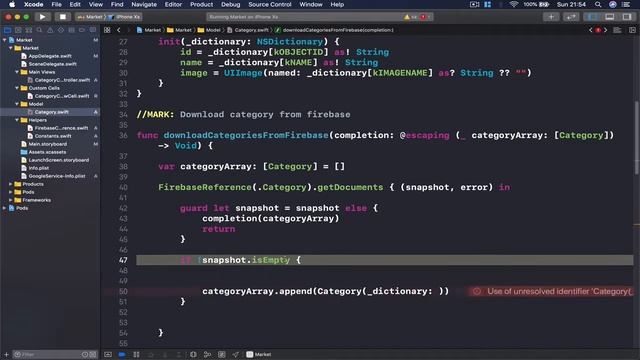Select AppDelegate.swift in the navigator
This screenshot has width=640, height=360.
[x=50, y=56]
